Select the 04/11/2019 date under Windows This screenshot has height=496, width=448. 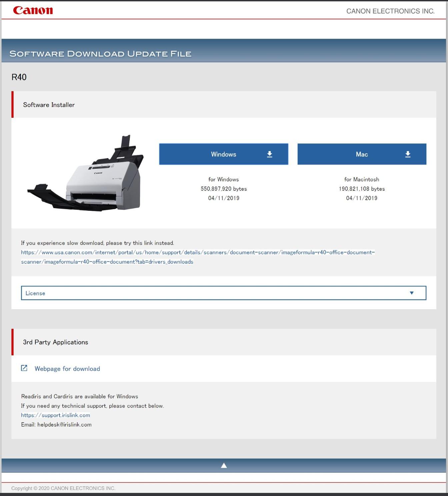pos(224,198)
